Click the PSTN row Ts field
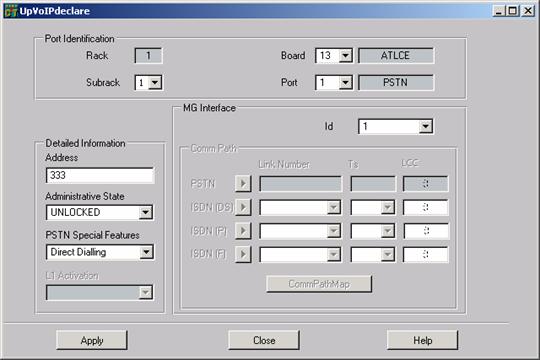 pos(373,184)
